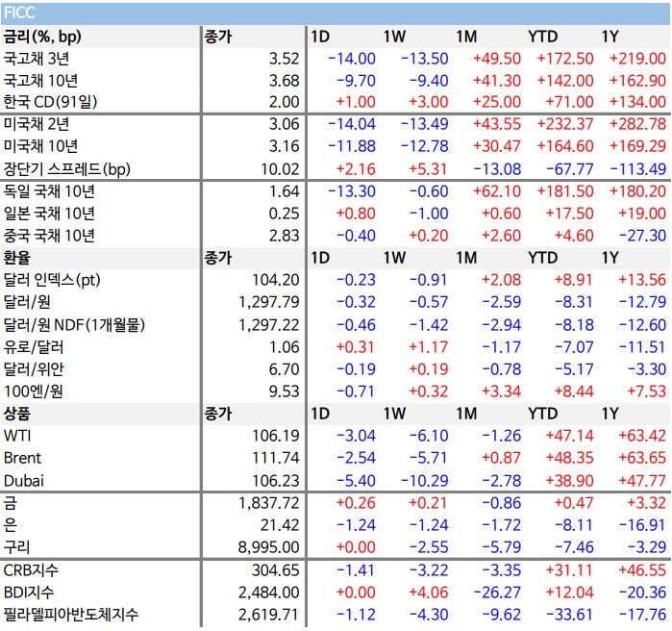Click the spread closing value 10.02
The image size is (672, 631).
point(280,169)
